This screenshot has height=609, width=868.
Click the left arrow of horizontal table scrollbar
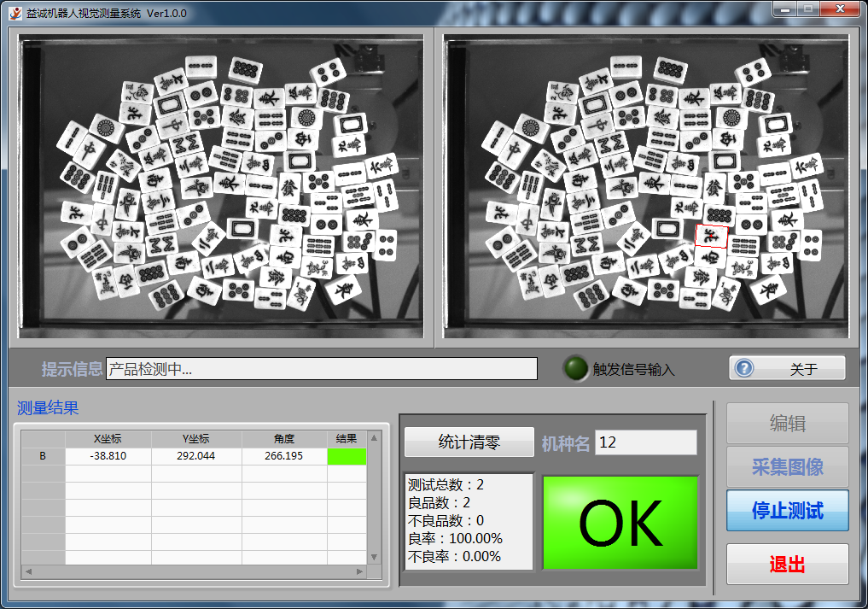(27, 571)
